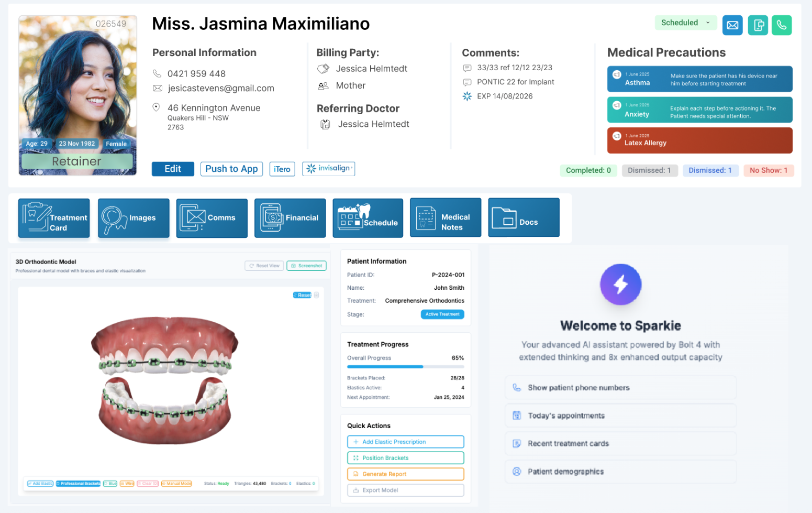Click the Edit button under Personal Information
The height and width of the screenshot is (513, 812).
pos(173,169)
